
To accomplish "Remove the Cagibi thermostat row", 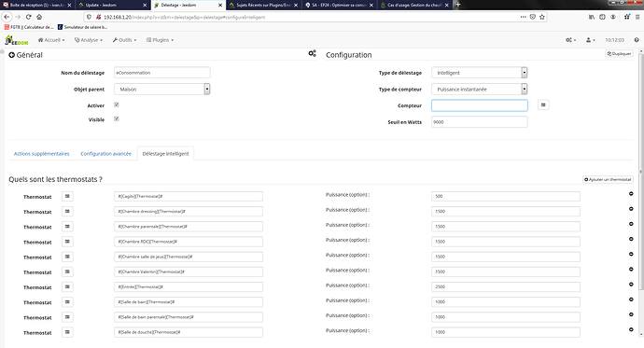I will pos(631,194).
